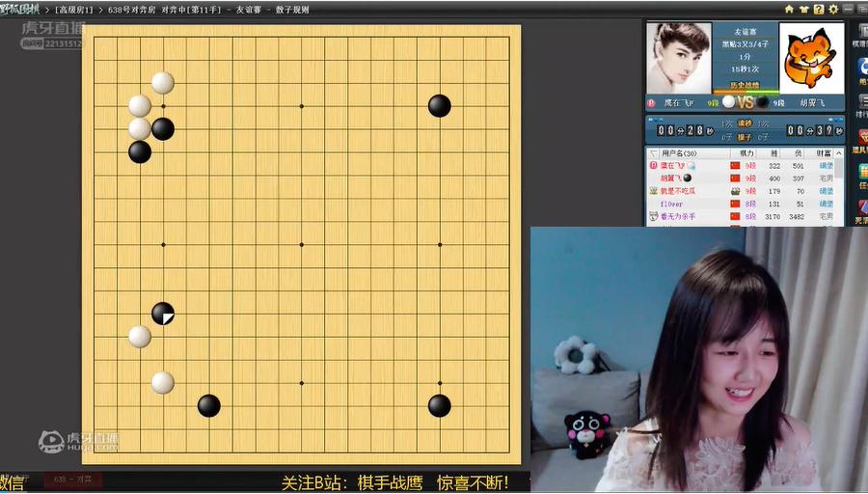Select user 看无为杀手 in the user list

click(x=741, y=216)
